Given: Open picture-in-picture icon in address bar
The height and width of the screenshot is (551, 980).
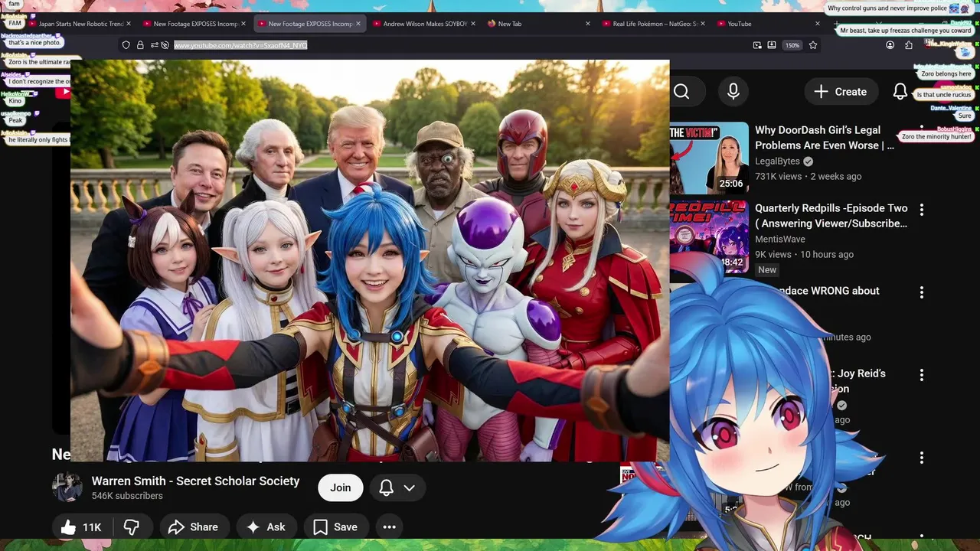Looking at the screenshot, I should coord(757,45).
